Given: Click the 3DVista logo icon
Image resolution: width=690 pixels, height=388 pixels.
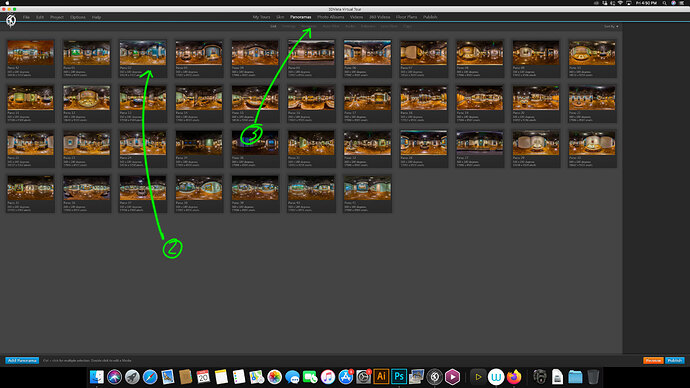Looking at the screenshot, I should pos(11,20).
